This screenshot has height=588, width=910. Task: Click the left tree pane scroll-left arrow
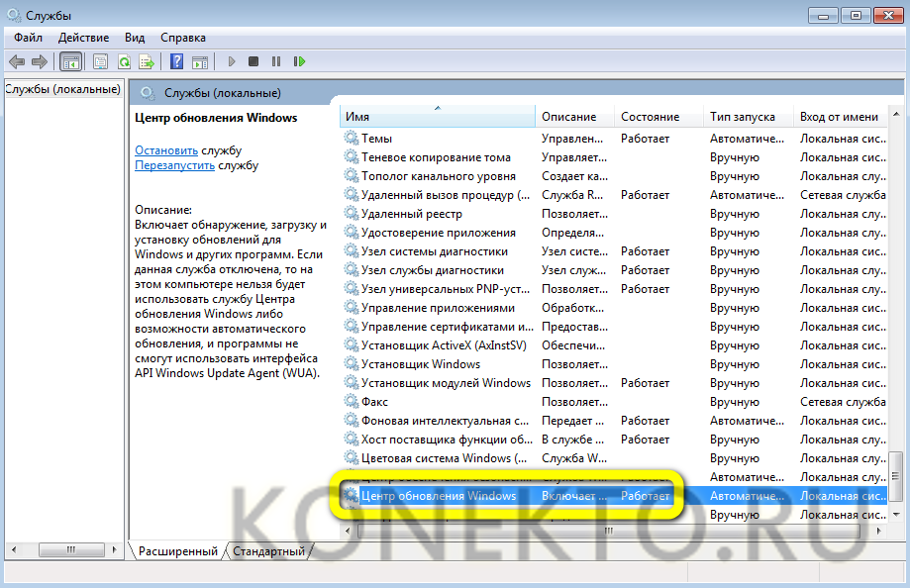coord(14,549)
